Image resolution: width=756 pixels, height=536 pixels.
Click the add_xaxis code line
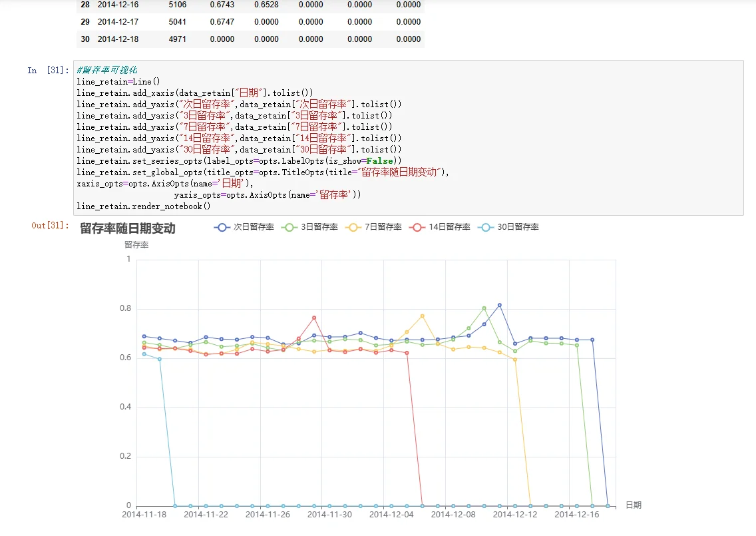pos(195,93)
